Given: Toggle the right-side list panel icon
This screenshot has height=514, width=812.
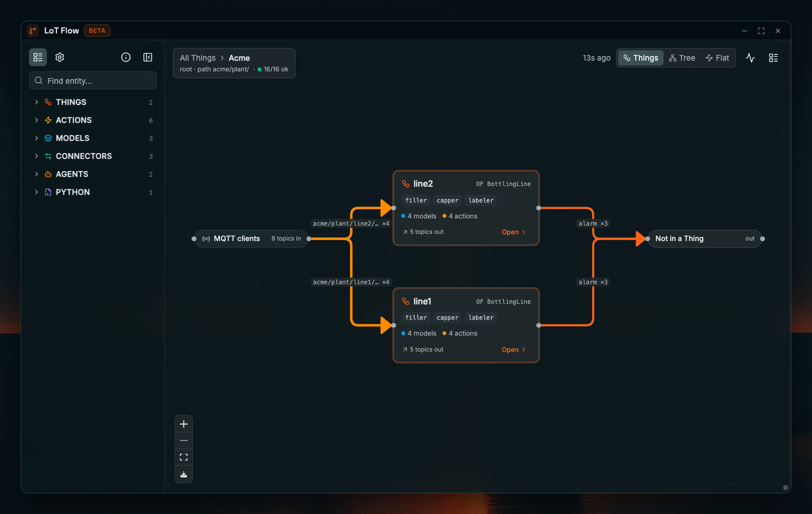Looking at the screenshot, I should point(773,58).
